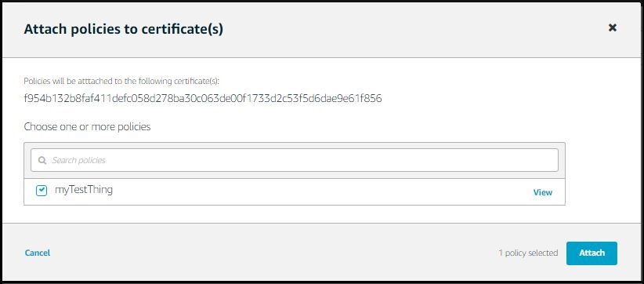Viewport: 644px width, 284px height.
Task: Click the 'Policies will be attached' description text
Action: pos(121,81)
